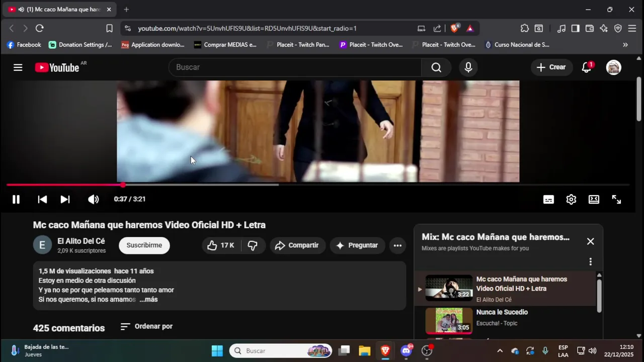Toggle subtitles on the video player
This screenshot has height=362, width=644.
point(548,200)
